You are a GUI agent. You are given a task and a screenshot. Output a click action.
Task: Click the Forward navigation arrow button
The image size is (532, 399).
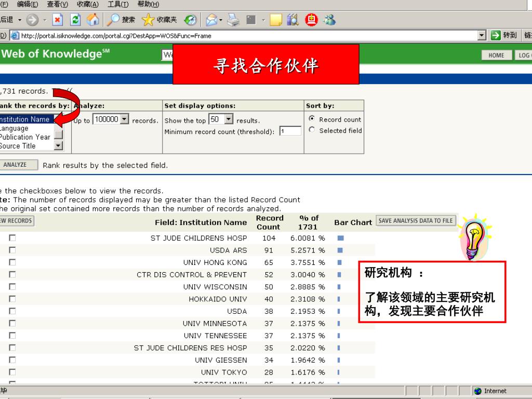pos(32,20)
